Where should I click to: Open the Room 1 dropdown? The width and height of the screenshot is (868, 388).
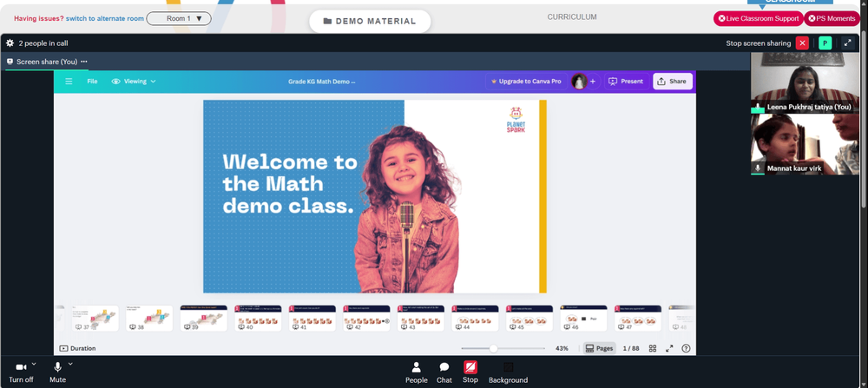[x=179, y=19]
